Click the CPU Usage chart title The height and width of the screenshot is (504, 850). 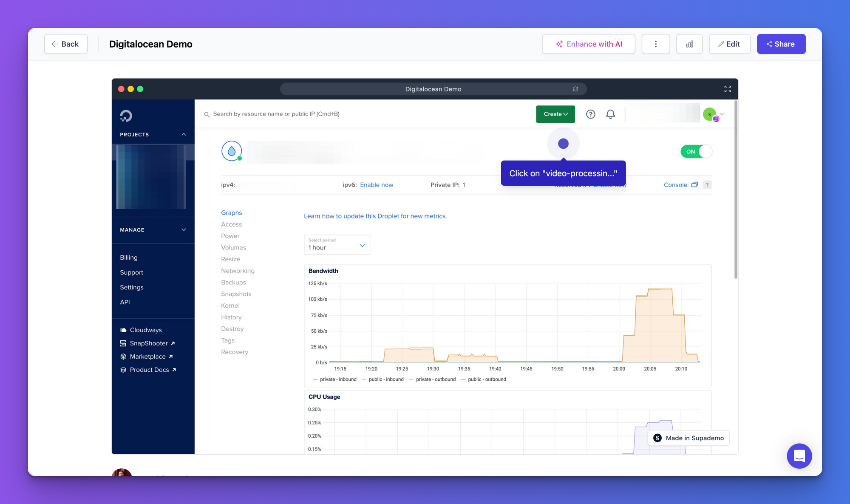click(x=324, y=397)
